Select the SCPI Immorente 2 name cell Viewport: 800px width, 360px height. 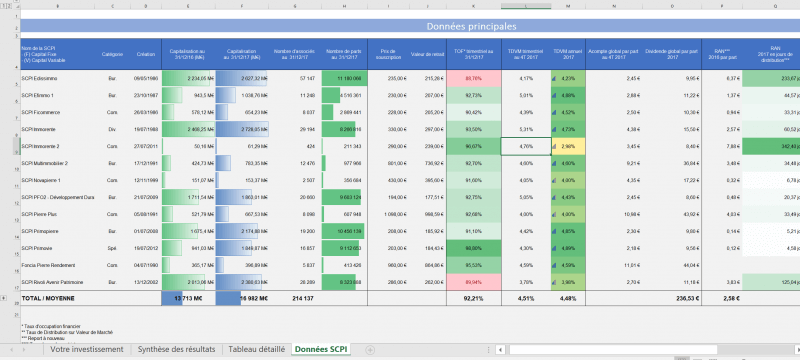[x=57, y=146]
